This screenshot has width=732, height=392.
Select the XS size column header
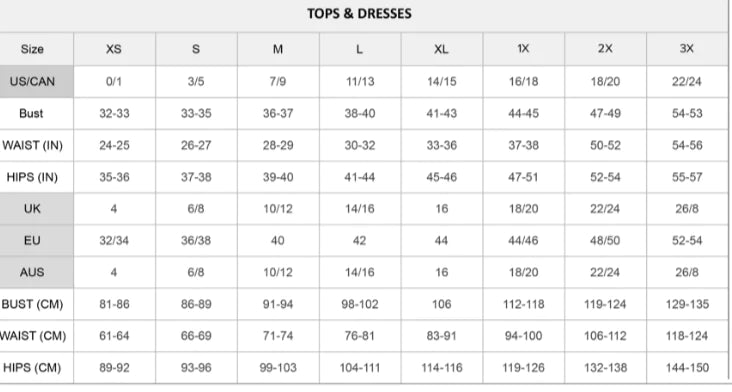click(114, 49)
